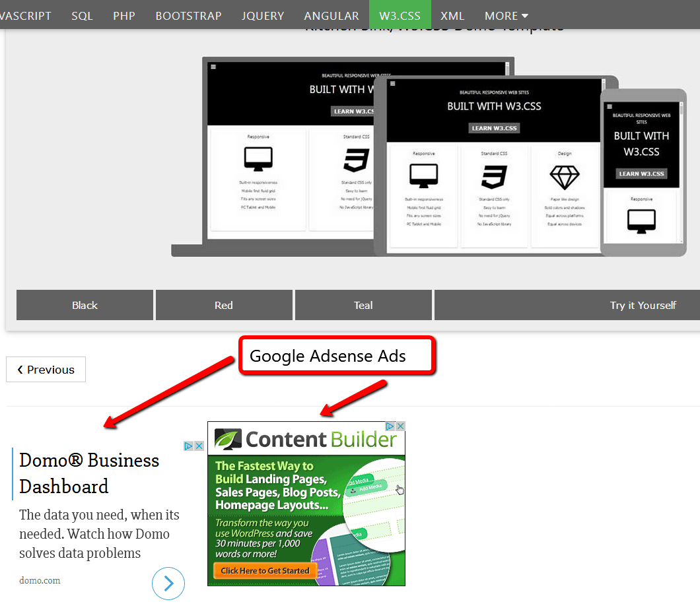Open the domo.com ad link

40,580
